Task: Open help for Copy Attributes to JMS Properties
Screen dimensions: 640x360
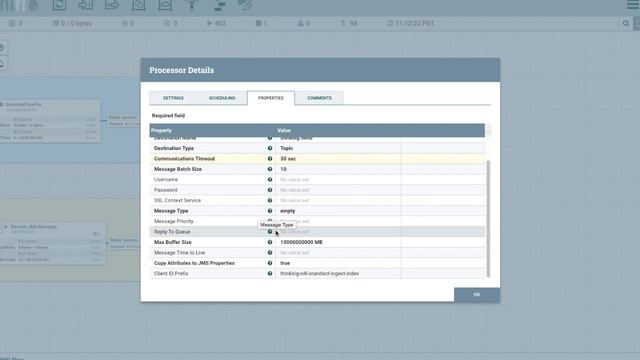Action: pyautogui.click(x=270, y=263)
